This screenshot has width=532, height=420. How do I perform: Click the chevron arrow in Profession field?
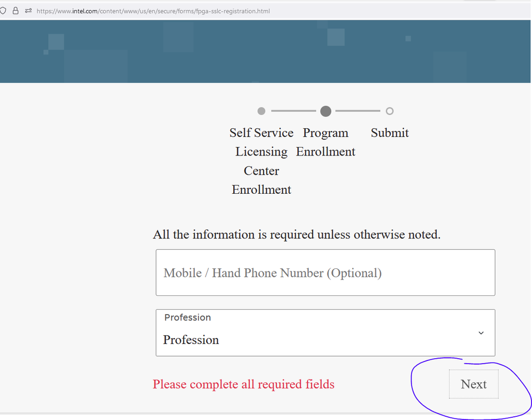[481, 333]
